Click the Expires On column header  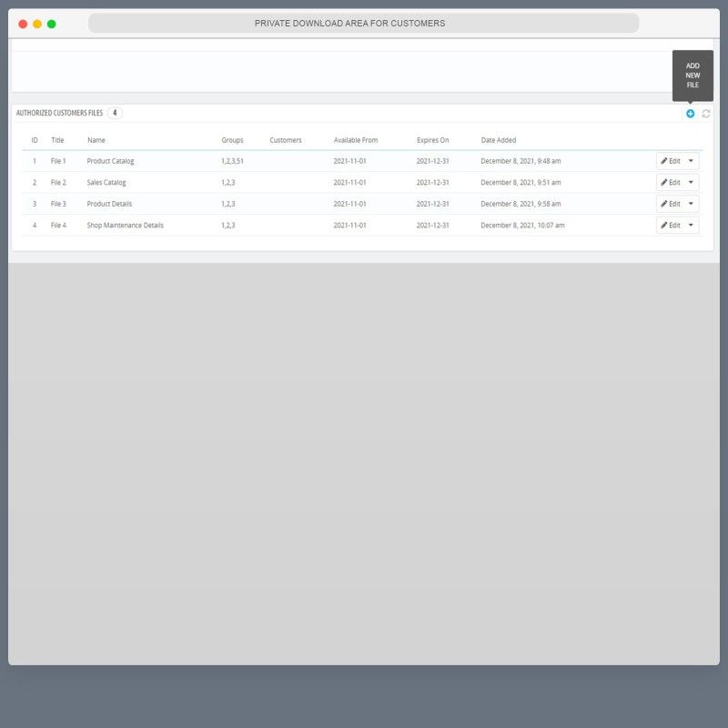(x=433, y=140)
